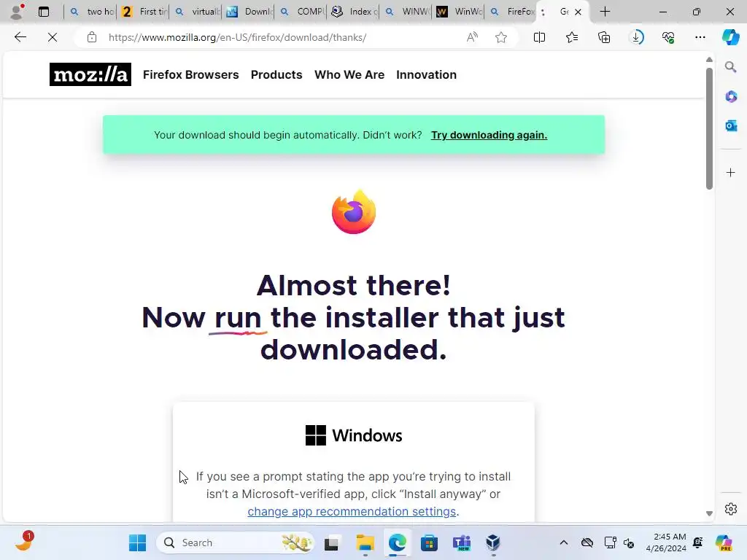Show the Downloads flyout
Screen dimensions: 747x560
coord(636,37)
